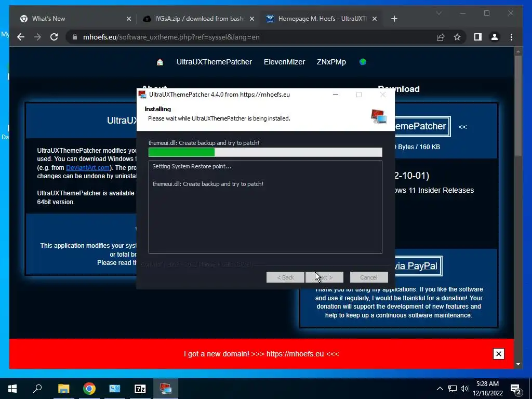
Task: Open the network tray icon
Action: pyautogui.click(x=453, y=389)
